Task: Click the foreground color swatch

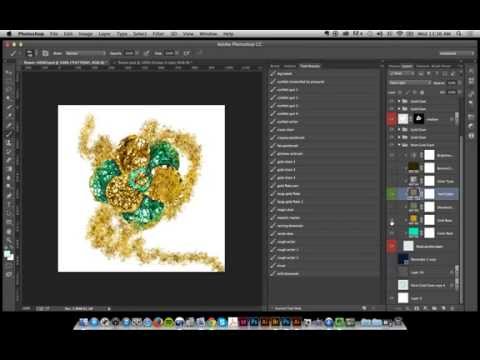Action: (x=7, y=254)
